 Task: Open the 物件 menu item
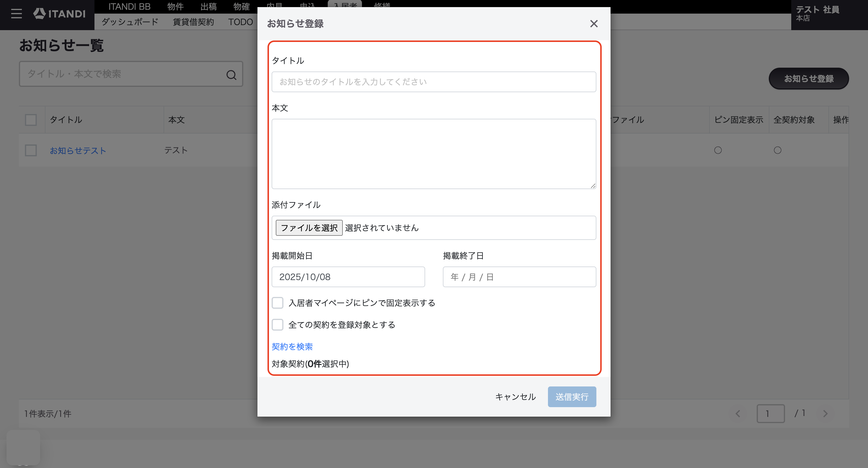[x=175, y=6]
